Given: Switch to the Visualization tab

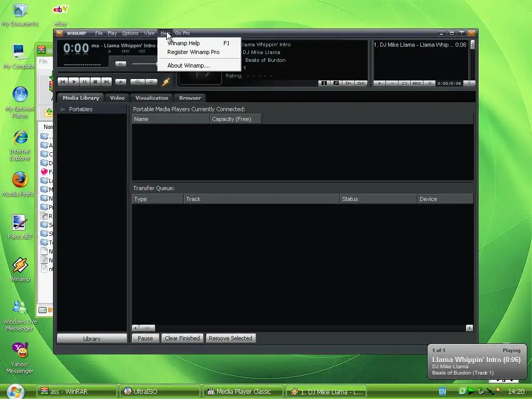Looking at the screenshot, I should (x=152, y=98).
